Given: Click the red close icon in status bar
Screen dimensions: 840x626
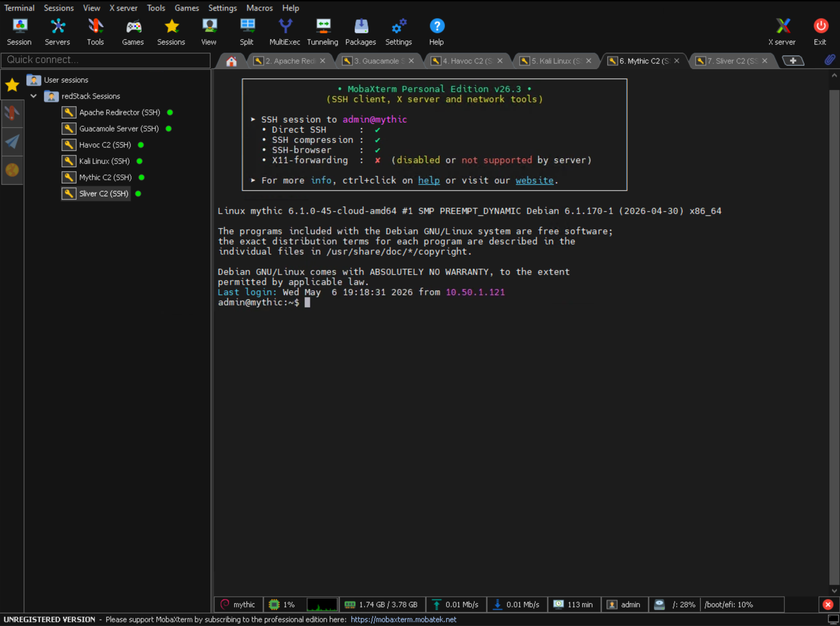Looking at the screenshot, I should pos(828,604).
